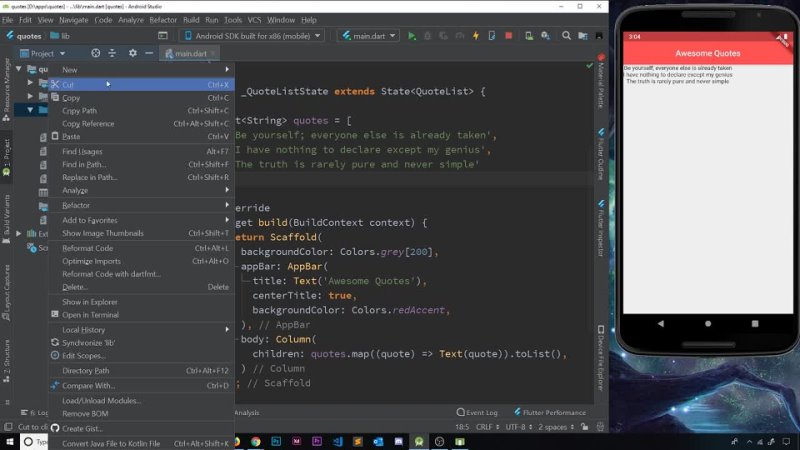This screenshot has width=800, height=450.
Task: Expand the Add to Favorites submenu
Action: [x=141, y=220]
